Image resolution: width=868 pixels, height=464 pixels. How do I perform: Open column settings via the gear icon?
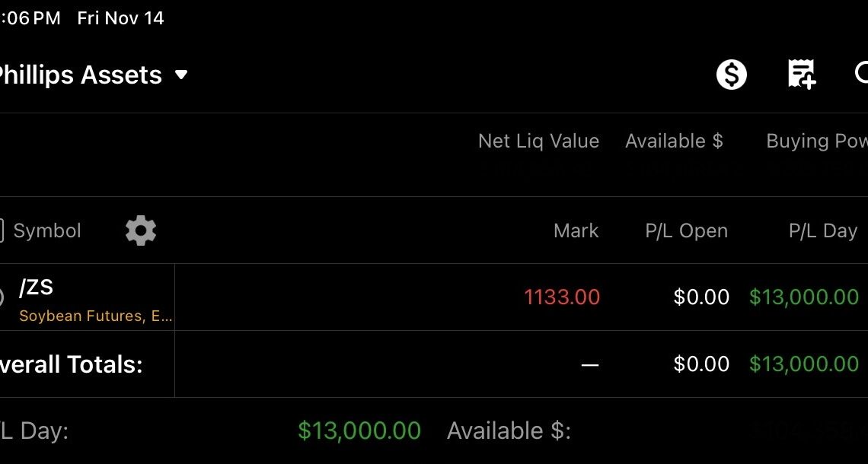[x=140, y=230]
